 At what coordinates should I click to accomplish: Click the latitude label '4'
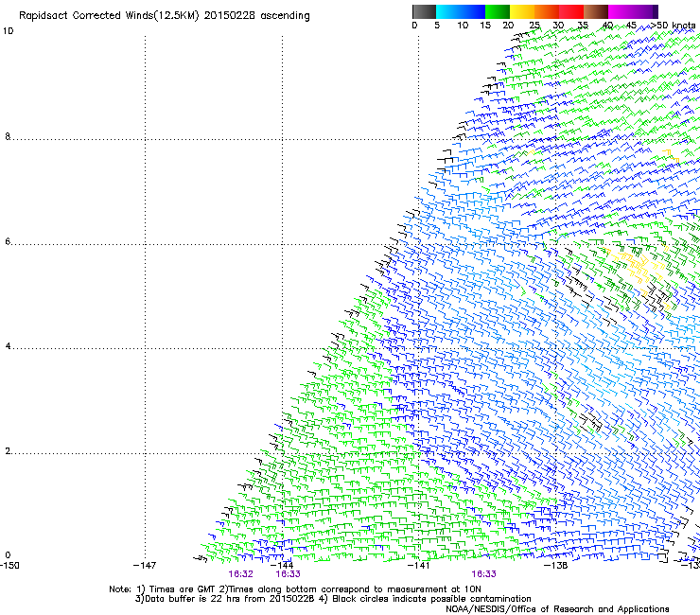[8, 346]
